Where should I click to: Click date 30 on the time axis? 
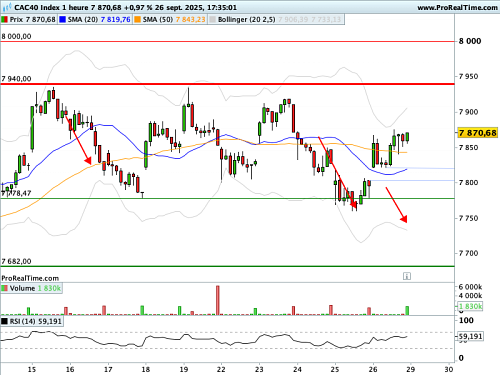[x=449, y=369]
